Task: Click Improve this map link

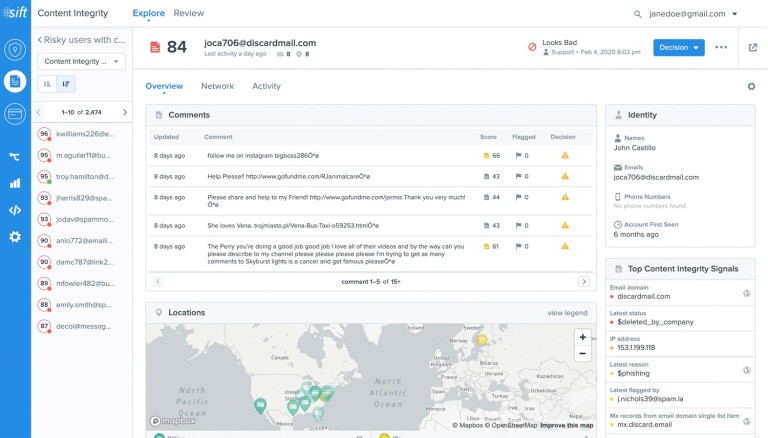Action: (x=567, y=425)
